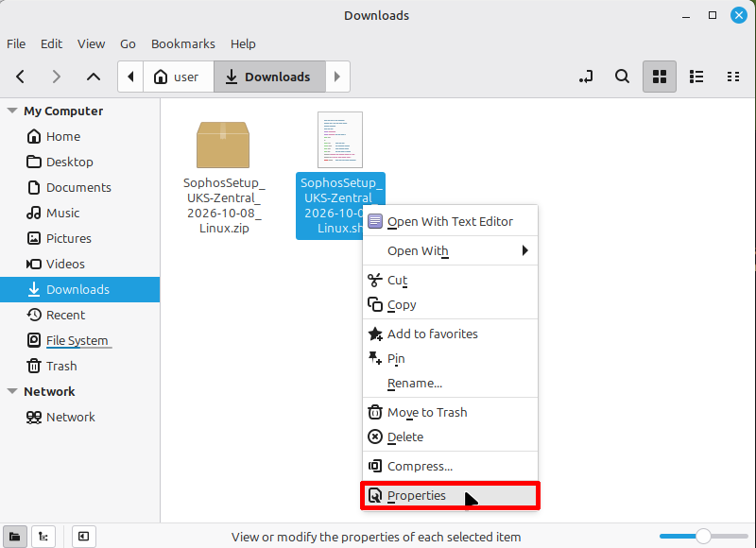The width and height of the screenshot is (756, 548).
Task: Hide the sidebar panel
Action: [x=83, y=537]
